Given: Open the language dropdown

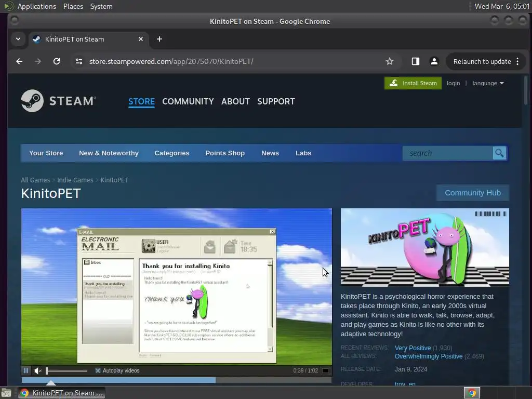Looking at the screenshot, I should [488, 83].
